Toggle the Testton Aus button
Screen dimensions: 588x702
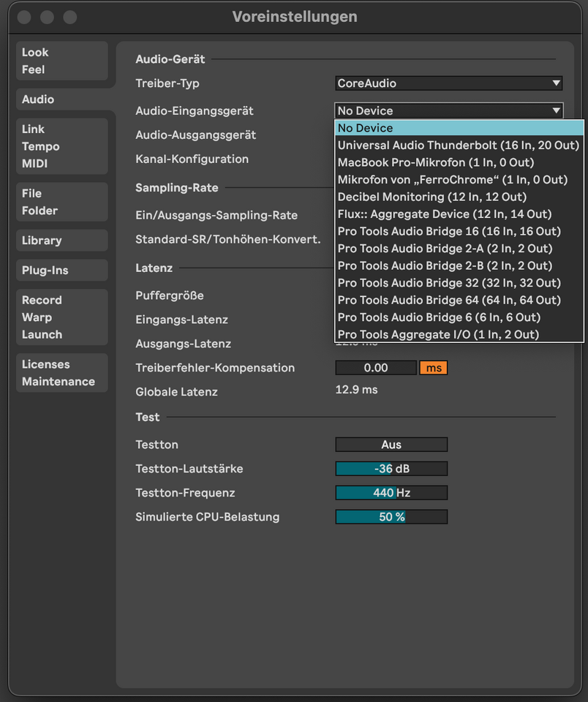[391, 445]
